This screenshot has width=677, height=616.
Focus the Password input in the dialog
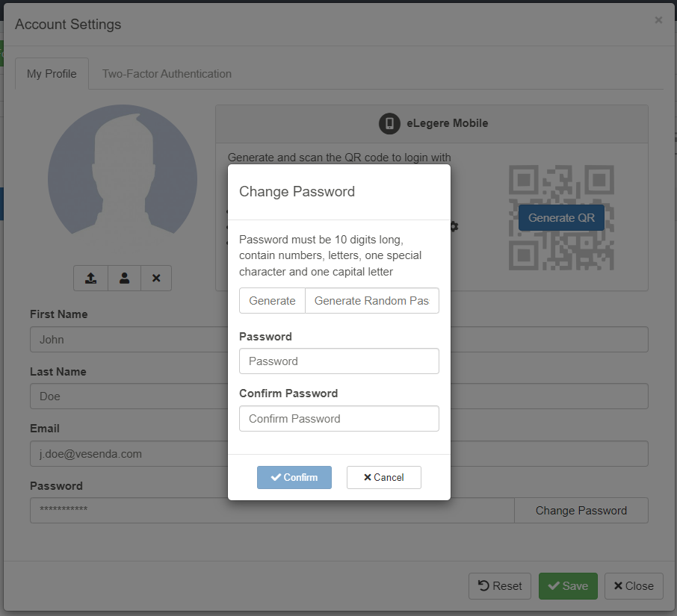(338, 361)
